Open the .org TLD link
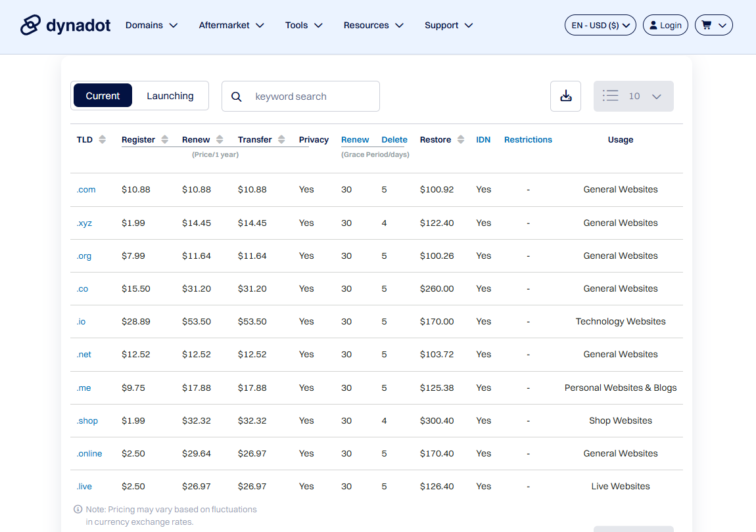 84,255
